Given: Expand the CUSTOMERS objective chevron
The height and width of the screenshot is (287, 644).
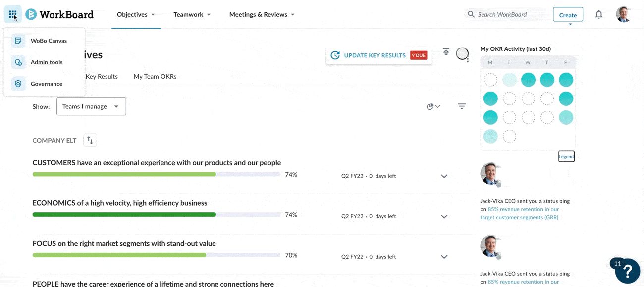Looking at the screenshot, I should [444, 176].
